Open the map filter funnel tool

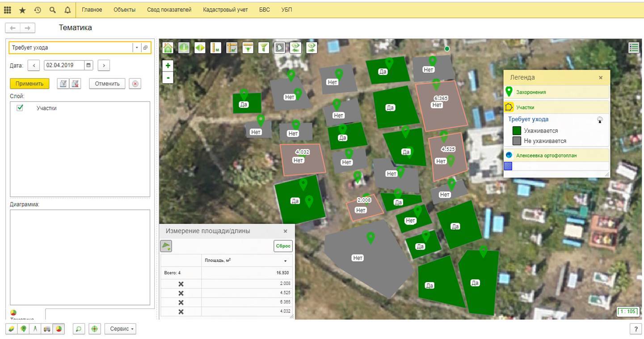(264, 47)
